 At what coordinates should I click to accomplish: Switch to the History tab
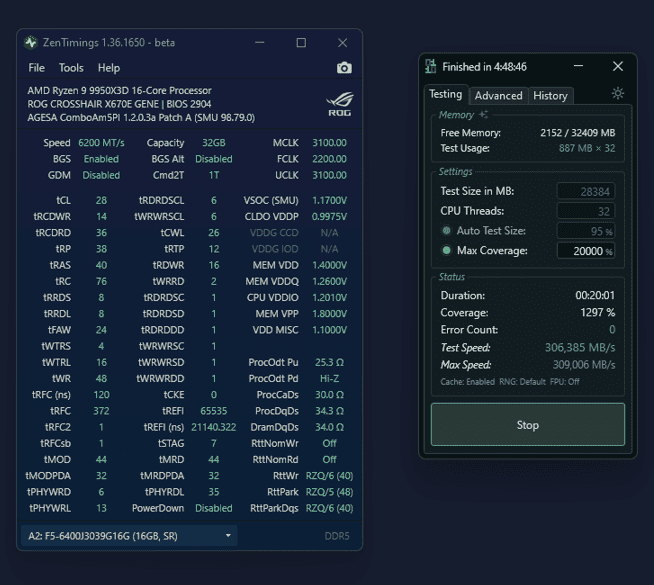(550, 95)
